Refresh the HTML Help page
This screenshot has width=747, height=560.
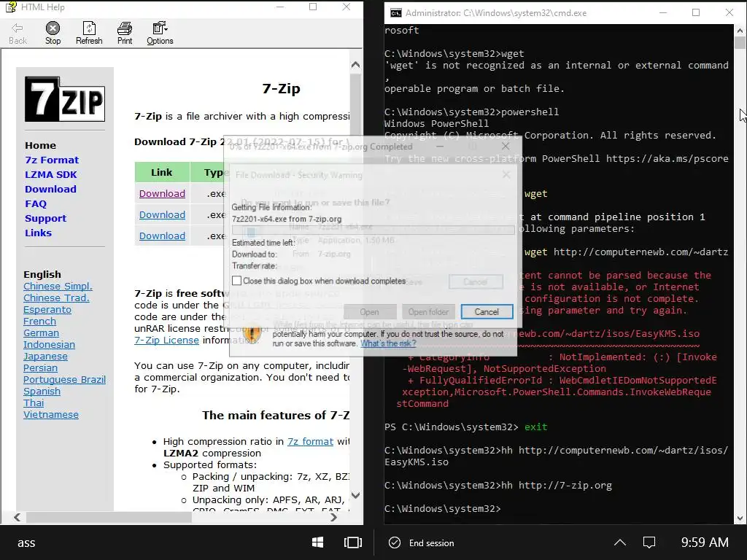(89, 33)
